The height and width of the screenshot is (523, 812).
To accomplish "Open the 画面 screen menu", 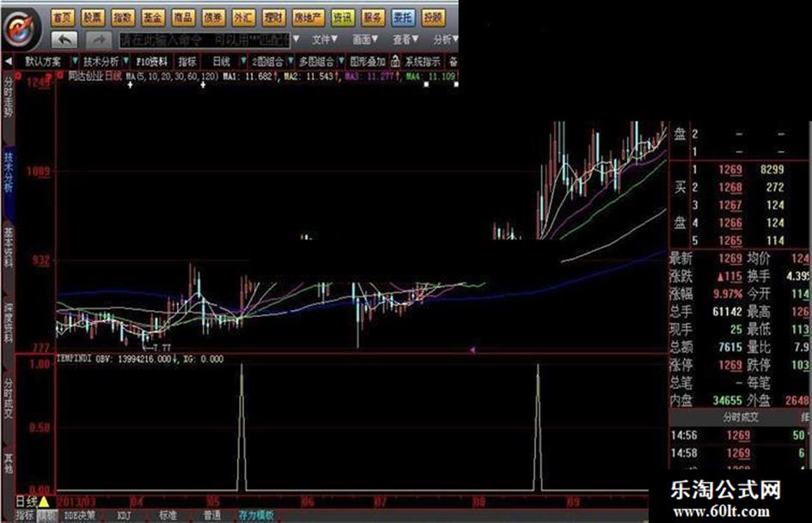I will click(x=365, y=40).
